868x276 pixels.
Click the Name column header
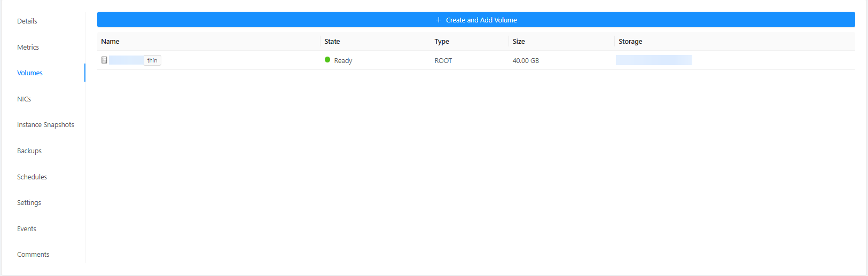[110, 42]
